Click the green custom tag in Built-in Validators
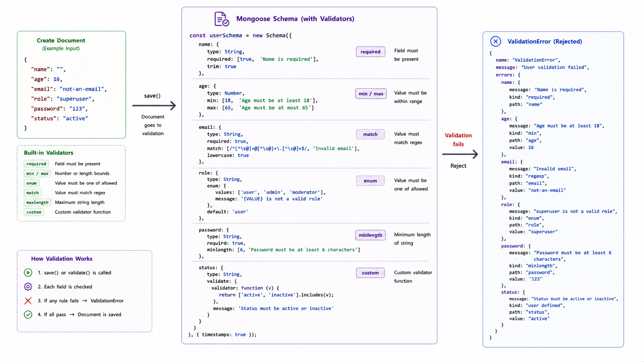644x362 pixels. point(34,212)
